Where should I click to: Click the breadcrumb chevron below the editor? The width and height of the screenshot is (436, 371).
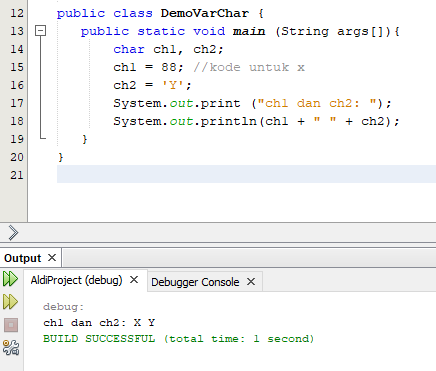coord(13,233)
